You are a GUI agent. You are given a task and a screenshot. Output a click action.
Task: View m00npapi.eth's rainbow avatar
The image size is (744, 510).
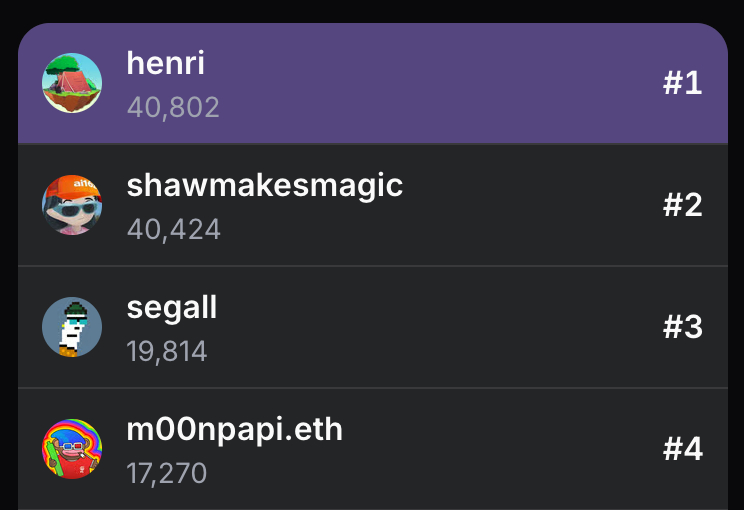(72, 449)
